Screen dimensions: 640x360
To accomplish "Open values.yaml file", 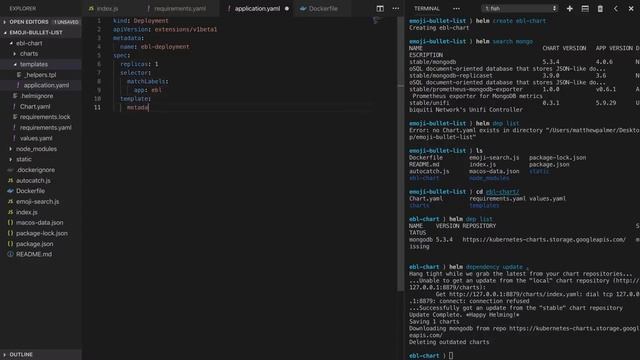I will [36, 138].
